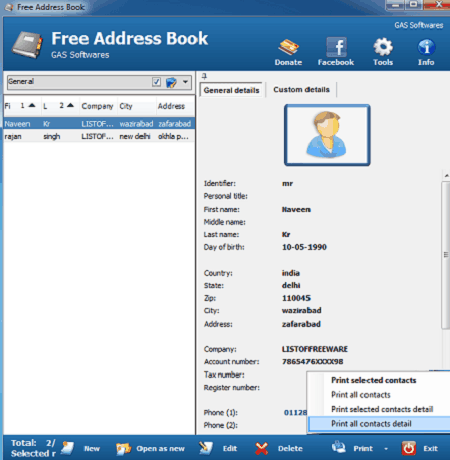Click the Open as new label
This screenshot has height=460, width=450.
160,449
